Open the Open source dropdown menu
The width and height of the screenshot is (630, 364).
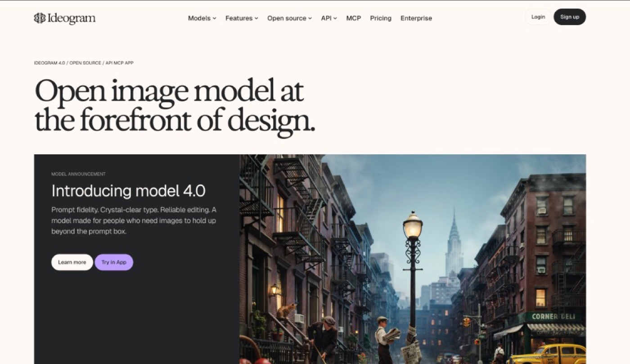[x=289, y=18]
